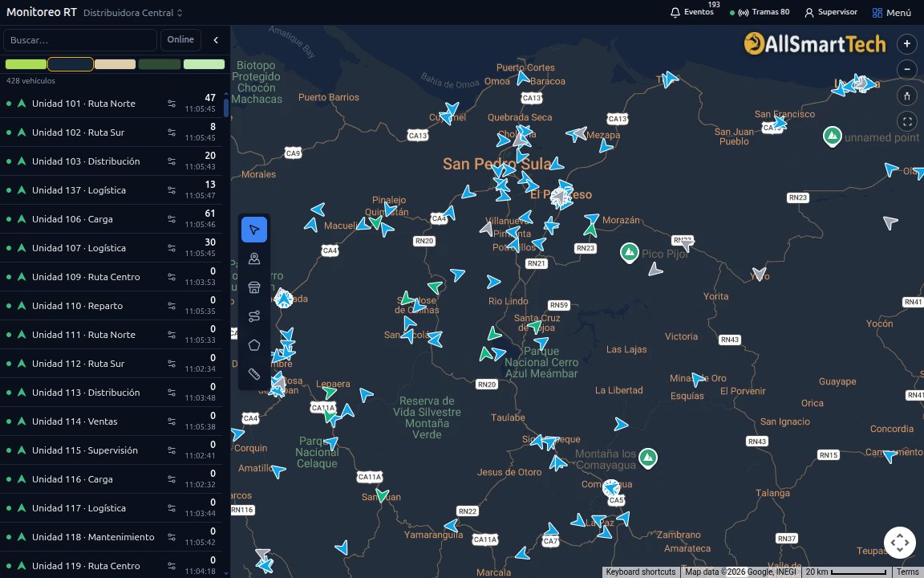Click the vehicle list scrollbar thumb

point(226,108)
